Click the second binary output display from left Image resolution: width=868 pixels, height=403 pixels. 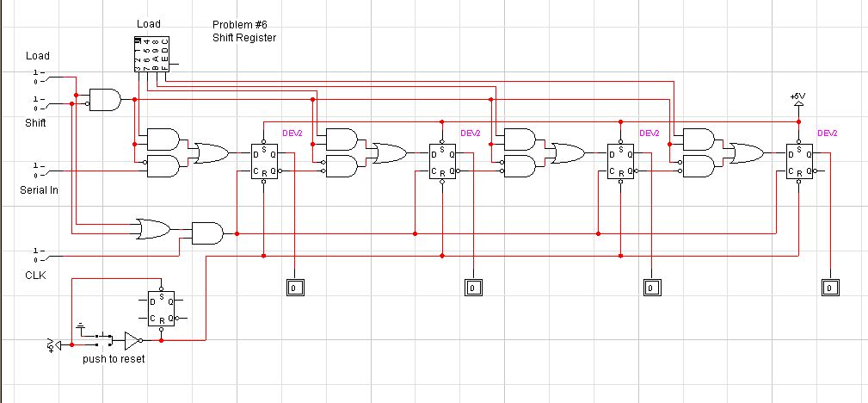473,288
